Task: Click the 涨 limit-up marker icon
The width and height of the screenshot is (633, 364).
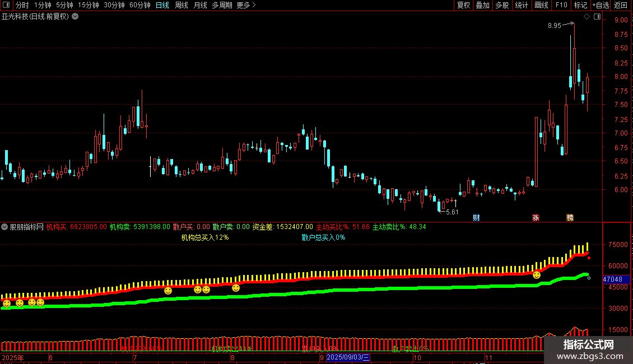Action: point(536,218)
